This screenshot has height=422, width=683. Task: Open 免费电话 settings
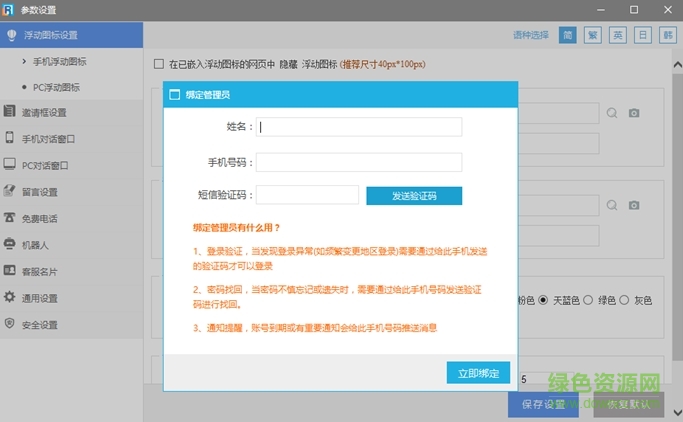(x=40, y=218)
